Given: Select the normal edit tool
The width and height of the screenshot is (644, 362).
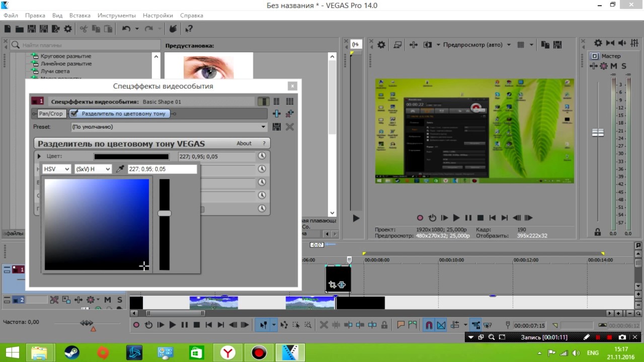Looking at the screenshot, I should 263,325.
